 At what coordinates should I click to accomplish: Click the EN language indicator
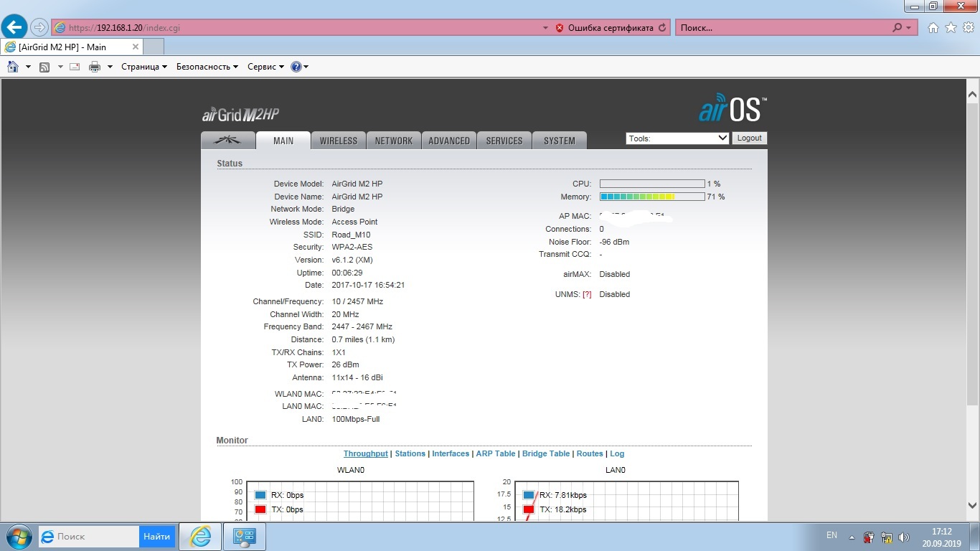tap(831, 535)
